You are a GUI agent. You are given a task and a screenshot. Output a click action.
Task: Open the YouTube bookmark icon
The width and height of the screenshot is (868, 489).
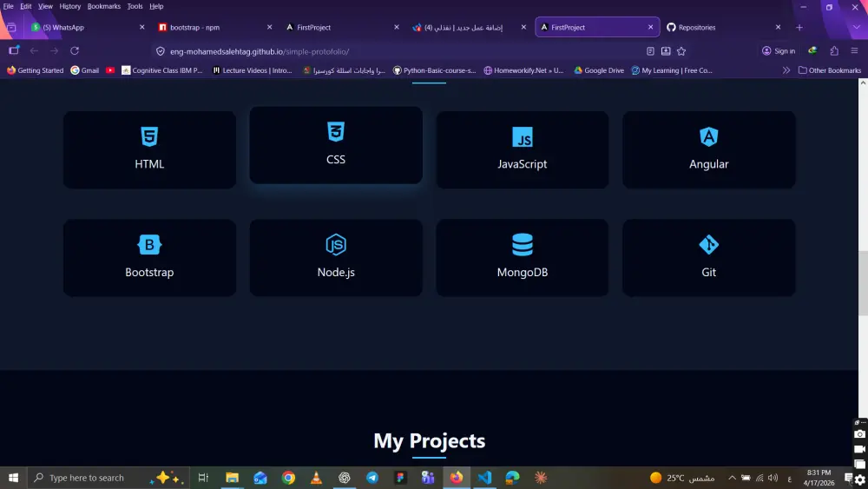tap(110, 70)
